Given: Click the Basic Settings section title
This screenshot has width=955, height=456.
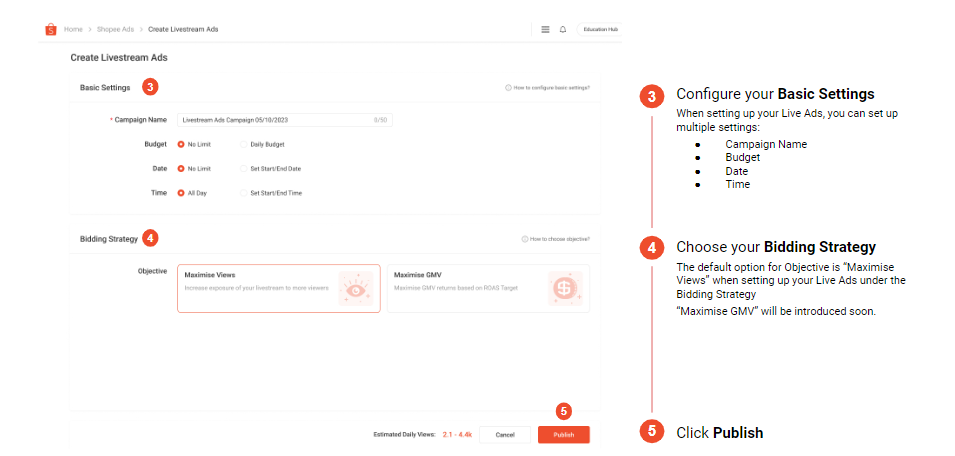Looking at the screenshot, I should [105, 88].
